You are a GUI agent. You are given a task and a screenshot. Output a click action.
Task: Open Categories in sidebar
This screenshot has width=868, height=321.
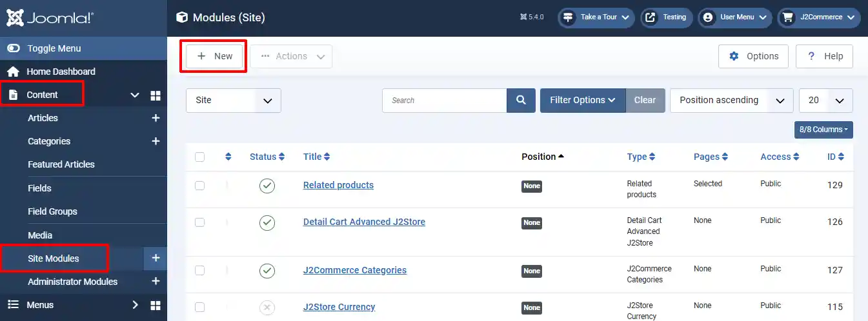[x=49, y=141]
